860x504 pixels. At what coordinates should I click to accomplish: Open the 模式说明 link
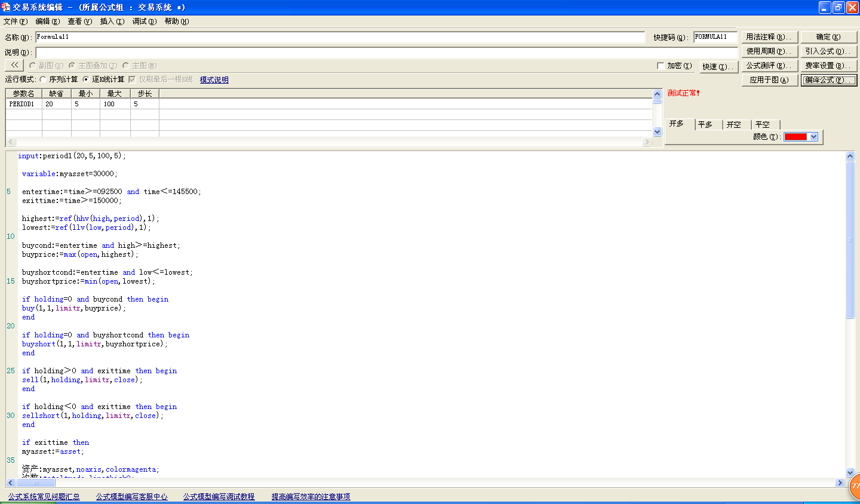coord(214,79)
